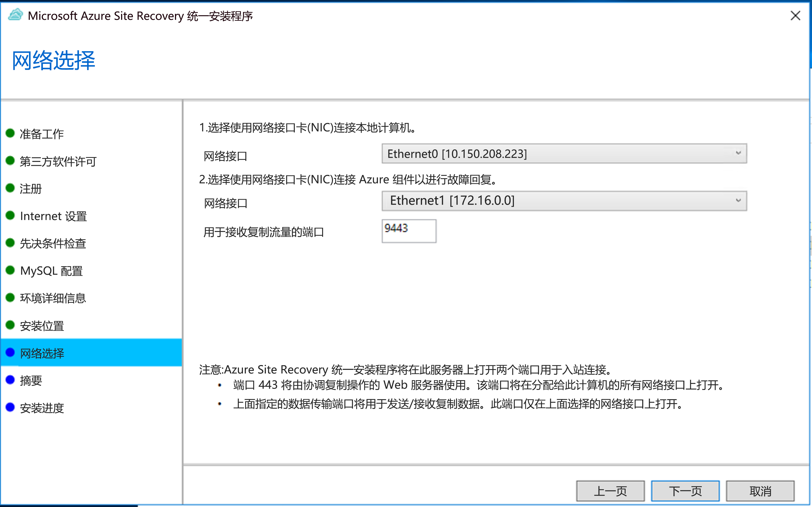Click the replication traffic port field 9443
The width and height of the screenshot is (812, 507).
point(409,231)
